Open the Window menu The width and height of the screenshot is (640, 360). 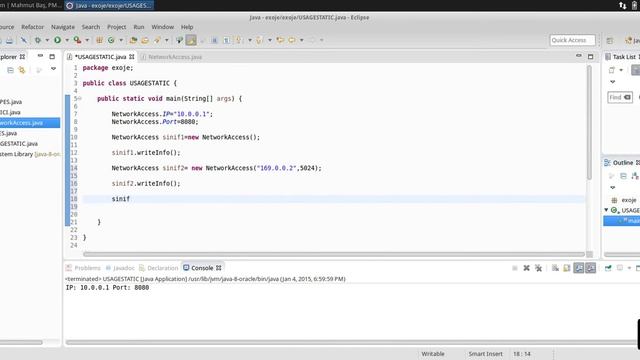pos(162,27)
